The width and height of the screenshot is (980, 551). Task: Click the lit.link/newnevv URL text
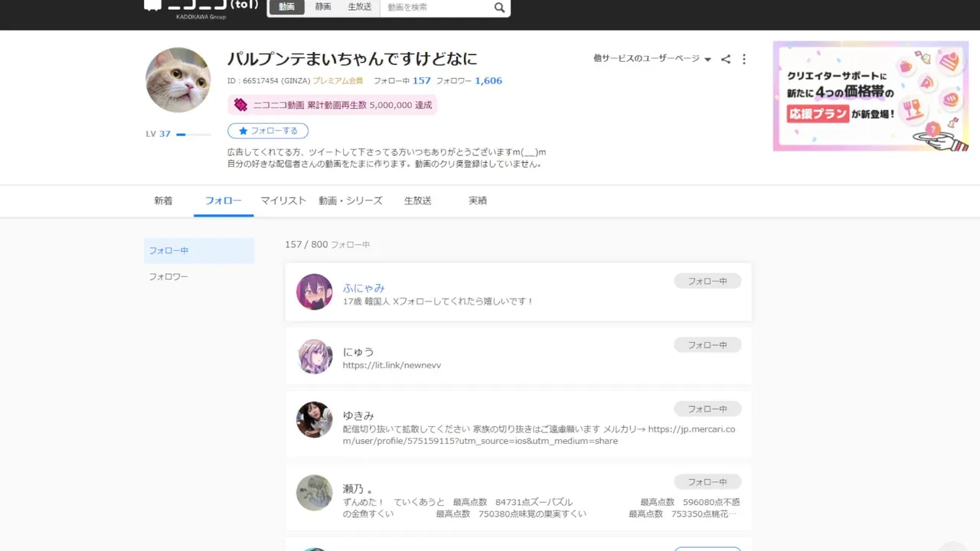pyautogui.click(x=392, y=366)
